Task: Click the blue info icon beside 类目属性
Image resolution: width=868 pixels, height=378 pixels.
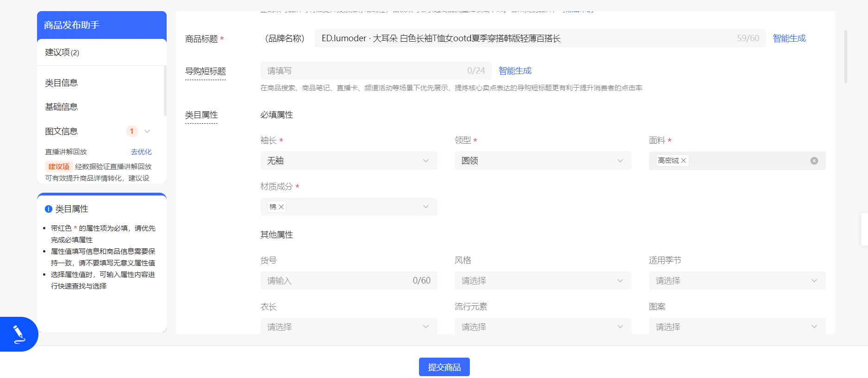Action: click(48, 209)
